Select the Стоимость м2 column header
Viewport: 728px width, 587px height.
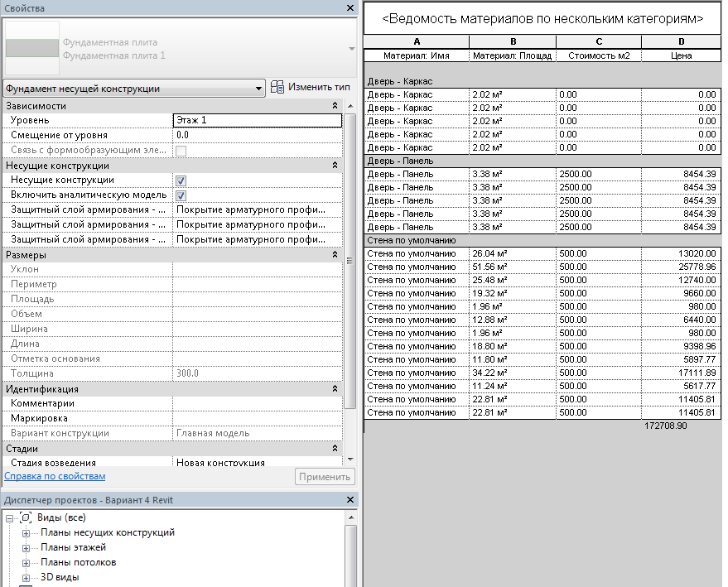pyautogui.click(x=600, y=55)
